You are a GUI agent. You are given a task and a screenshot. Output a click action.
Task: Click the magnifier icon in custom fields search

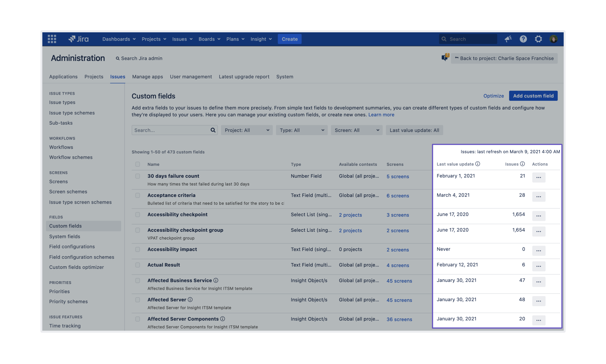[213, 130]
